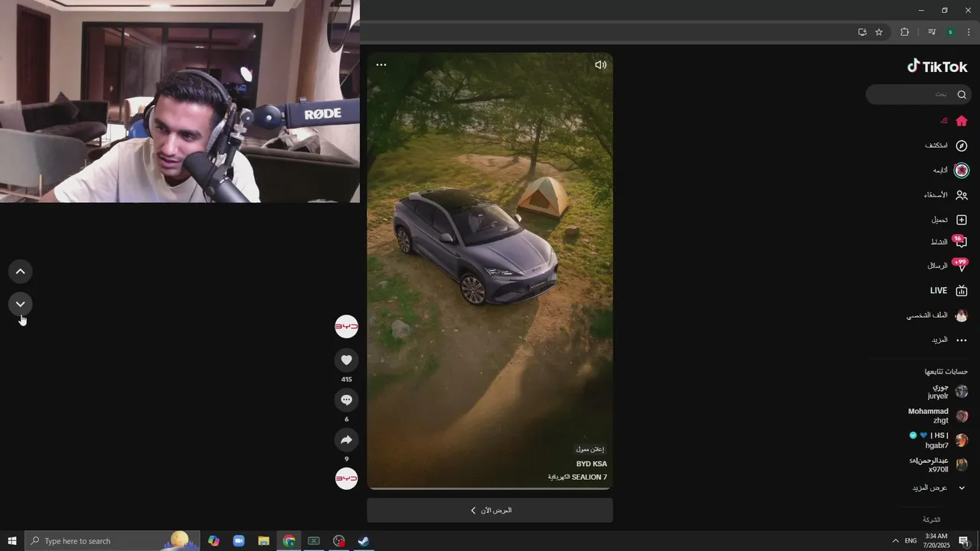This screenshot has width=980, height=551.
Task: Open followed account hgabr7
Action: coord(938,440)
